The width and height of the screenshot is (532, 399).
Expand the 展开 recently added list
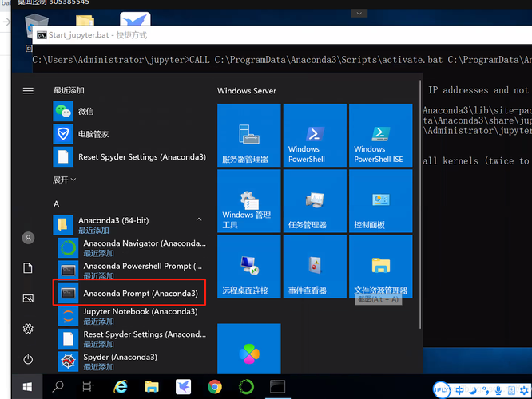(64, 180)
